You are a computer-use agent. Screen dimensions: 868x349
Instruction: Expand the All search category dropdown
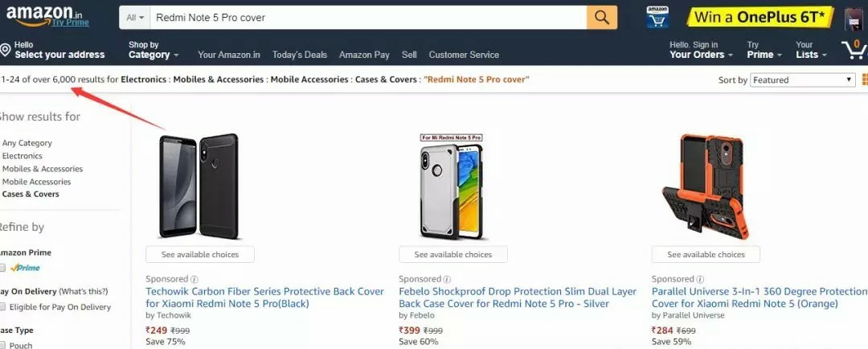[136, 17]
